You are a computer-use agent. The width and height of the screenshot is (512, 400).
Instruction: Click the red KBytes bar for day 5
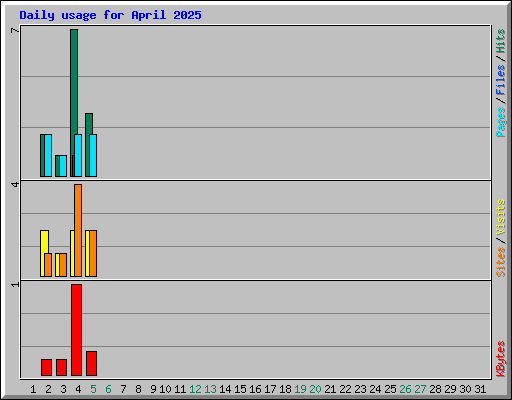coord(91,364)
